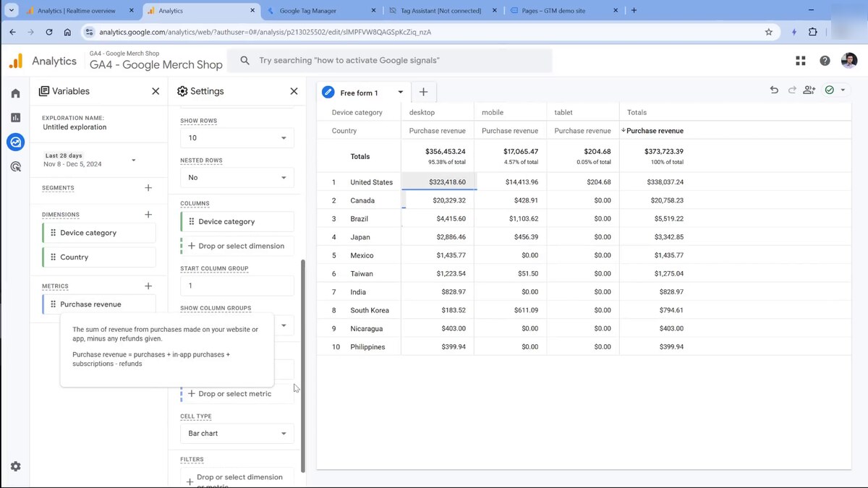
Task: Open the Cell type Bar chart dropdown
Action: tap(237, 433)
